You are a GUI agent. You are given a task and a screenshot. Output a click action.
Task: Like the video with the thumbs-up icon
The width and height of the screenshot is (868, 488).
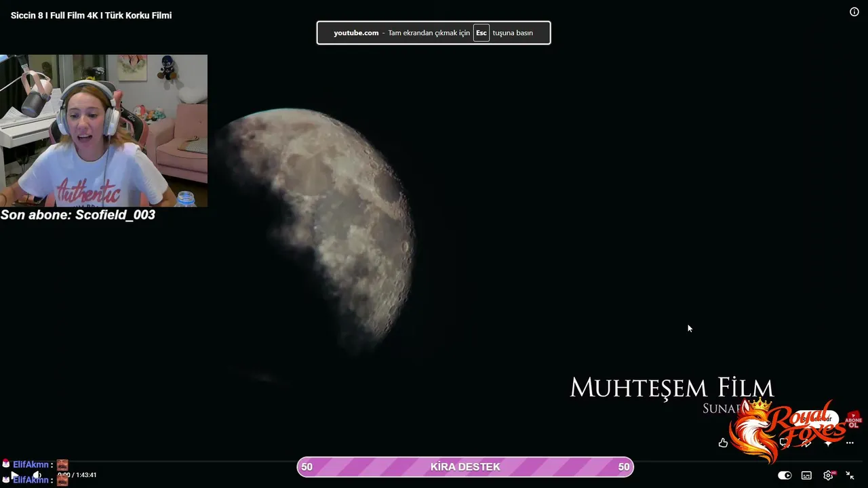tap(723, 443)
